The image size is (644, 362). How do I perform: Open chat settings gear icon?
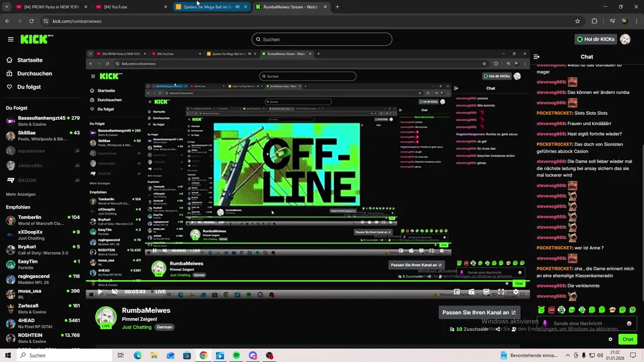coord(610,339)
